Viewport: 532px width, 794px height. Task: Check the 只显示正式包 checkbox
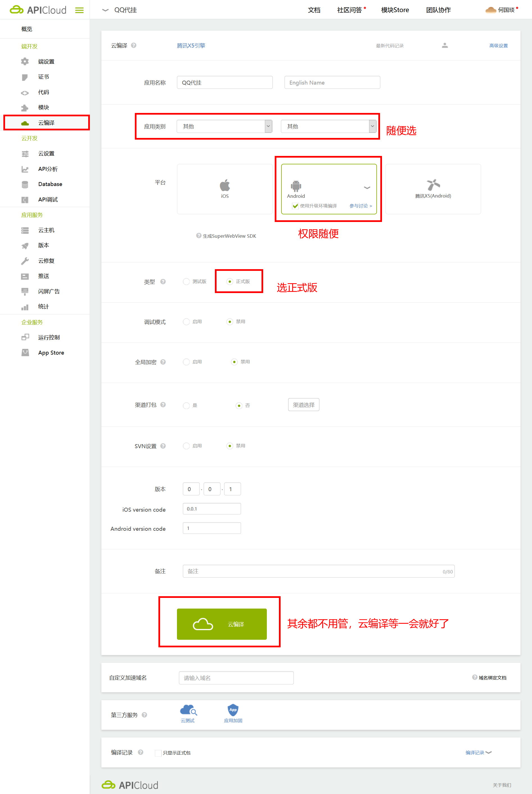tap(158, 753)
